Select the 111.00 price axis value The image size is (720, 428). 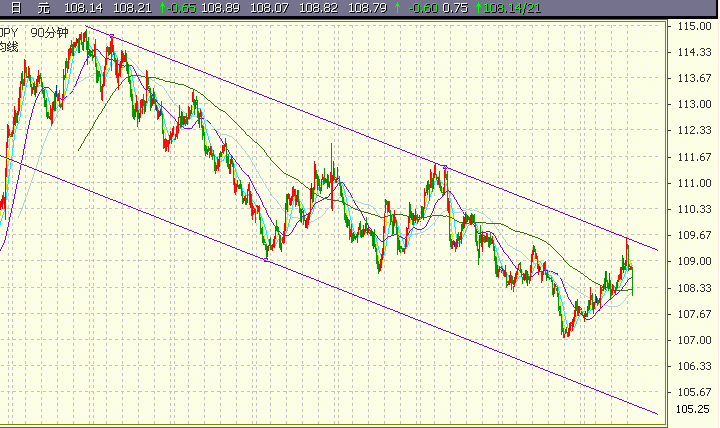pos(695,183)
